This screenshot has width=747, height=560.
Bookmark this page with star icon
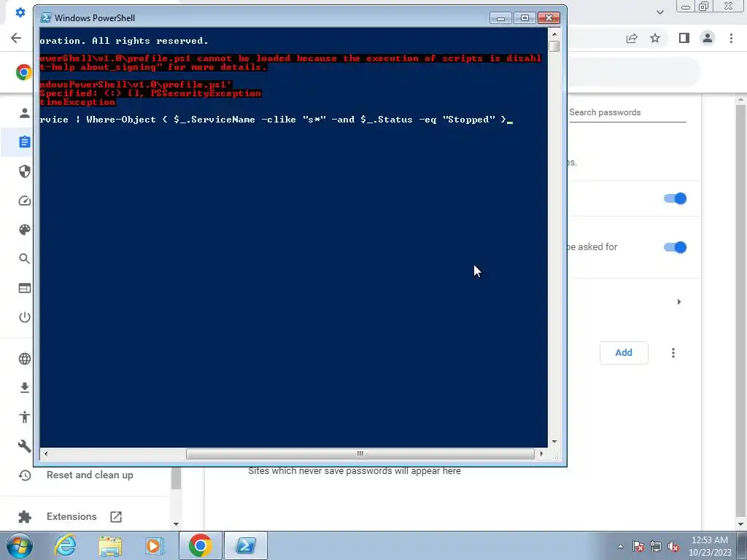pyautogui.click(x=655, y=38)
